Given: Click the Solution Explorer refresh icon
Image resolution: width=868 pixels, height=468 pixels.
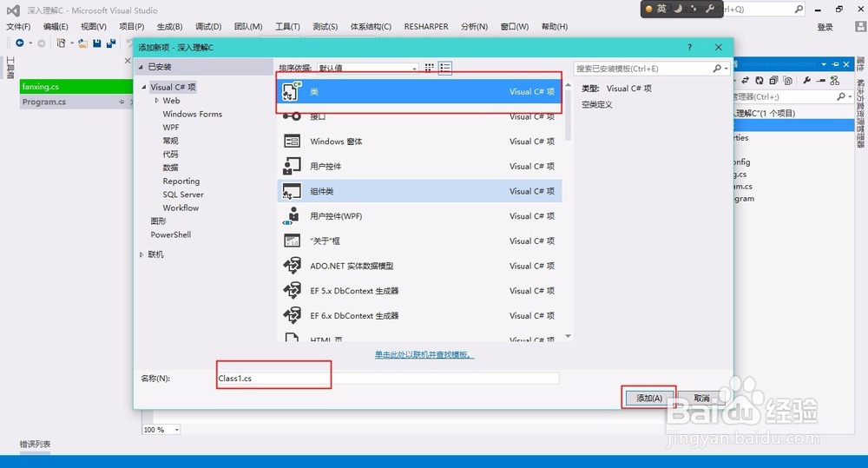Looking at the screenshot, I should coord(759,81).
